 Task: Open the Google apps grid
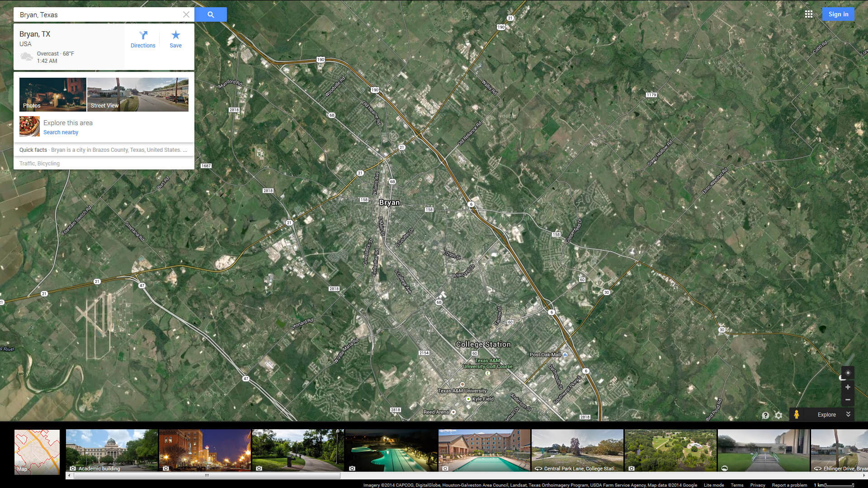point(809,14)
